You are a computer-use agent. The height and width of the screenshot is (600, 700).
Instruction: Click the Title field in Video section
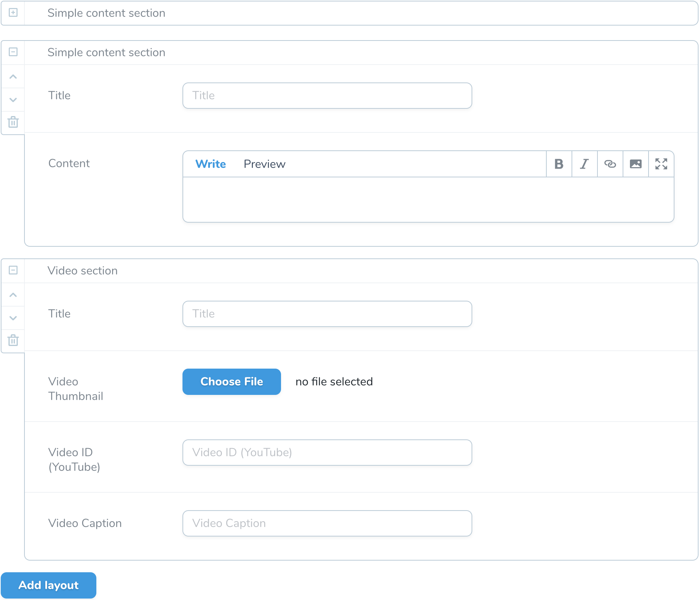click(327, 314)
